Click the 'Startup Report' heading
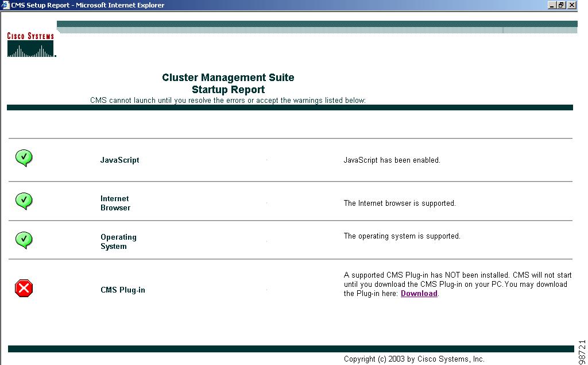Viewport: 588px width, 365px height. (228, 89)
